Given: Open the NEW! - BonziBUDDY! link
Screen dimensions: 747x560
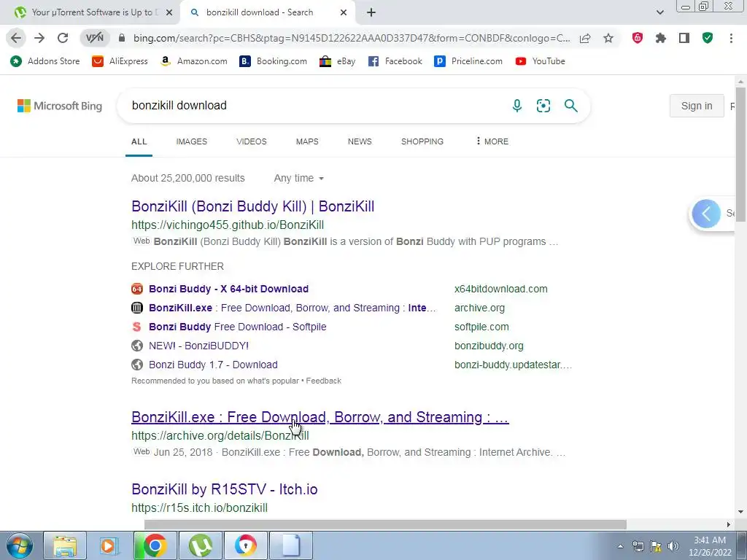Looking at the screenshot, I should click(198, 346).
